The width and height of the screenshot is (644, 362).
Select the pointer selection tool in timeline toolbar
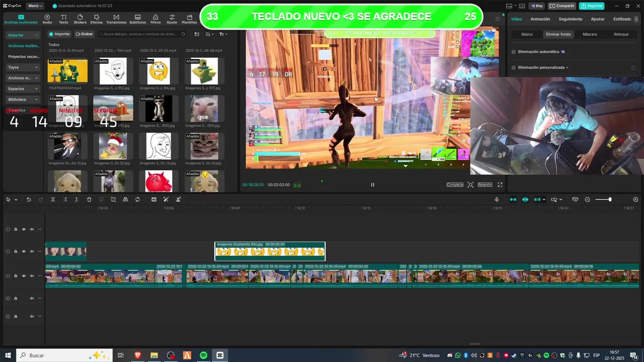8,200
